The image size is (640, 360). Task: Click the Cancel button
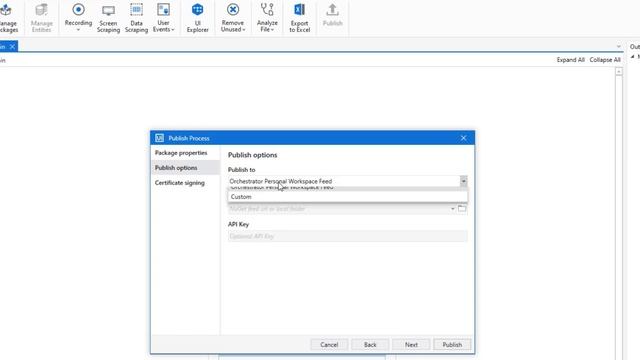pos(329,344)
